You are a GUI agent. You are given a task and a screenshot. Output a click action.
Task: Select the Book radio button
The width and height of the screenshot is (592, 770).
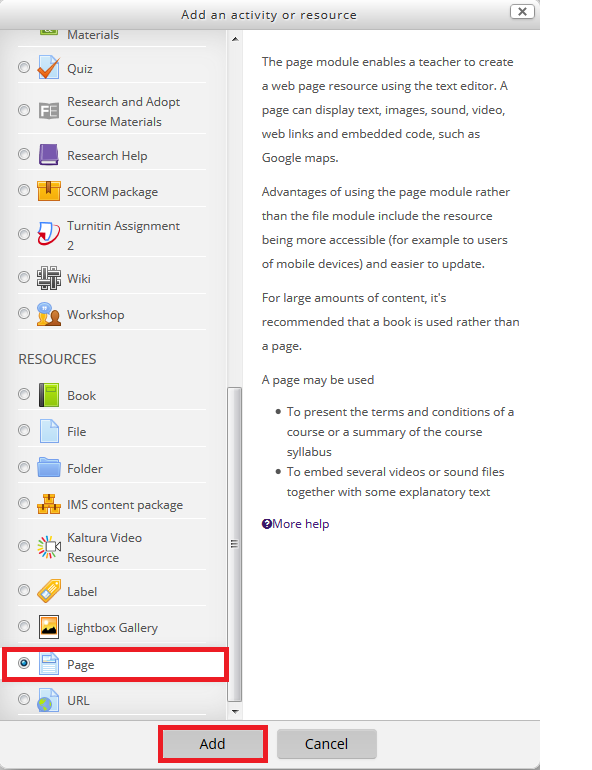(x=24, y=394)
